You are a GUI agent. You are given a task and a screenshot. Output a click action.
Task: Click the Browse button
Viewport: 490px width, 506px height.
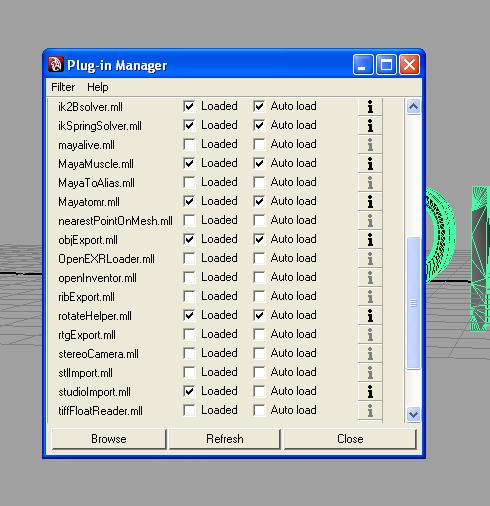coord(109,439)
